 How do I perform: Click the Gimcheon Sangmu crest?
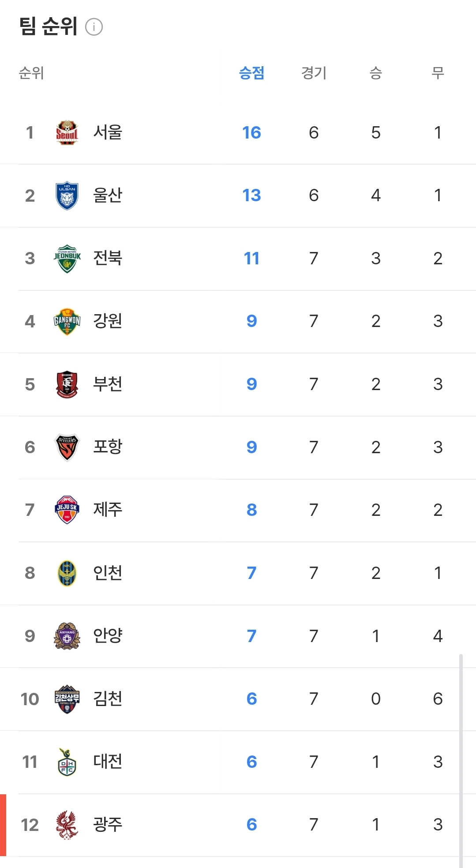[x=67, y=699]
